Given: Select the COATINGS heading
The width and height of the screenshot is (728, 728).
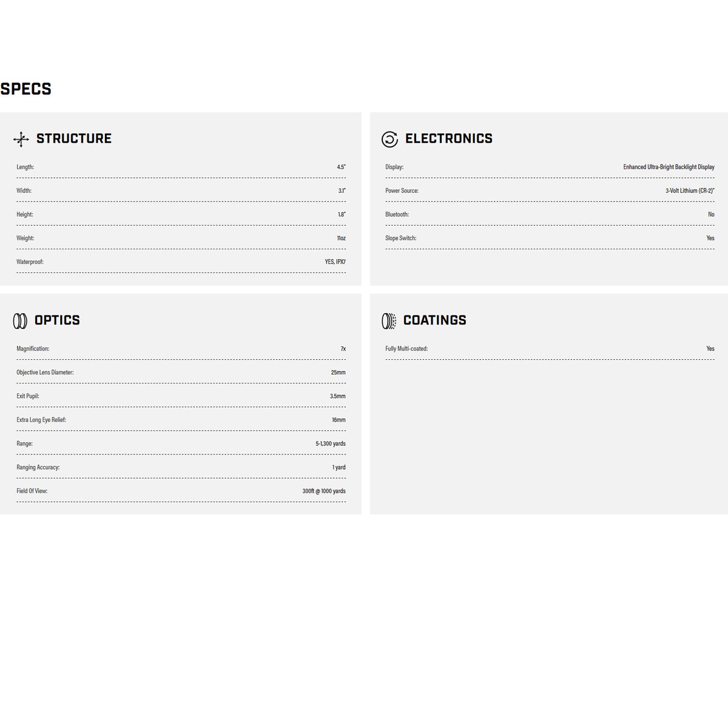Looking at the screenshot, I should click(435, 320).
